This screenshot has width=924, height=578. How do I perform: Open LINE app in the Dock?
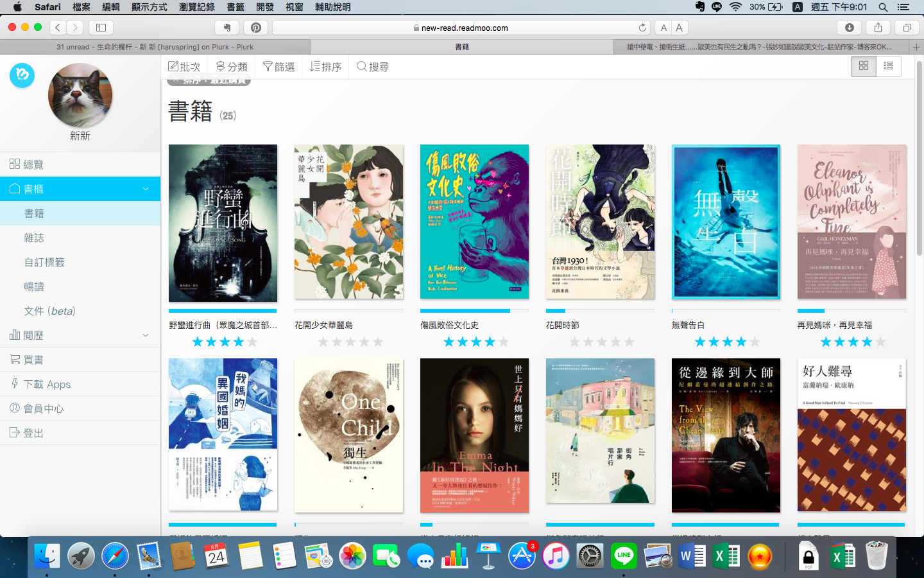623,556
